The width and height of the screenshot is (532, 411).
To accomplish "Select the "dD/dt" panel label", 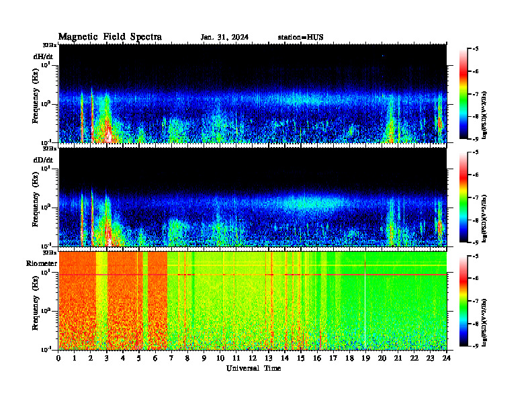I will 43,160.
